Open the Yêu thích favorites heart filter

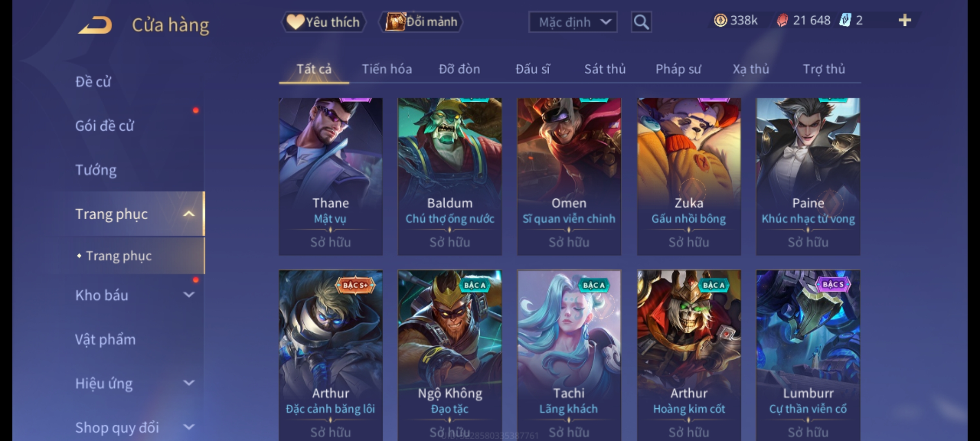click(323, 22)
